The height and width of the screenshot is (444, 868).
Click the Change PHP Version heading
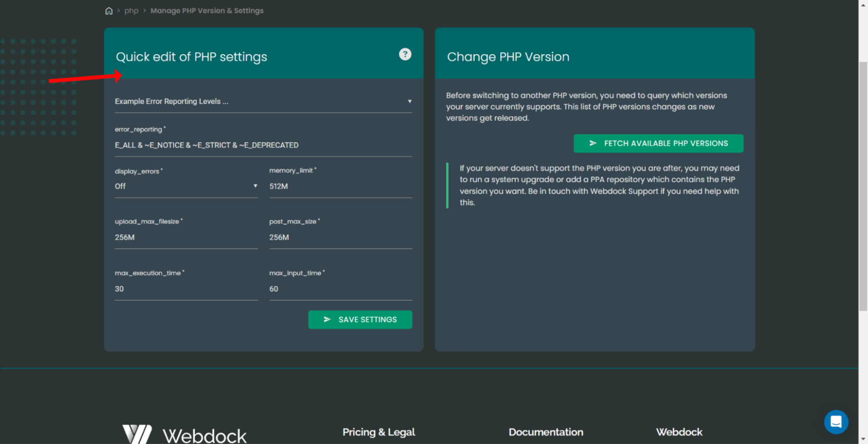(508, 57)
